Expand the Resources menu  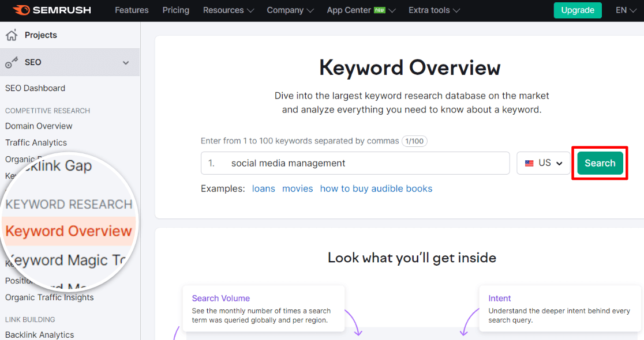tap(228, 10)
